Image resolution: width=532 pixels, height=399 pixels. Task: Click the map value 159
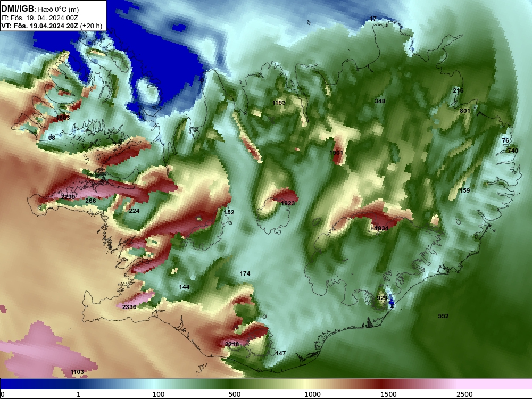pos(464,190)
